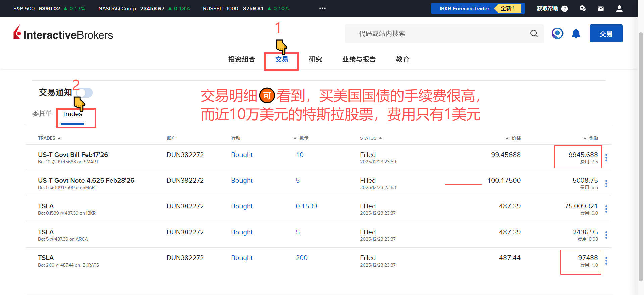Image resolution: width=644 pixels, height=295 pixels.
Task: Expand the ticker bar ellipsis for more indices
Action: [x=322, y=8]
